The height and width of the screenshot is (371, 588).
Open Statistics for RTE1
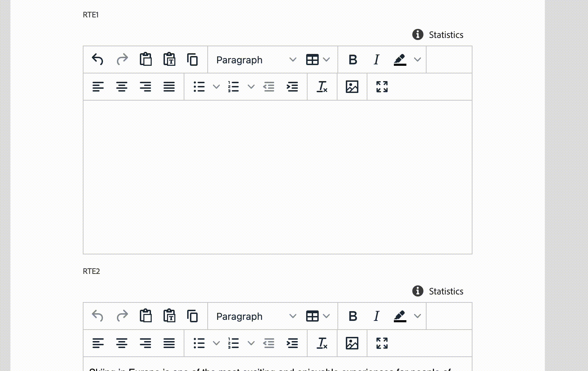coord(438,35)
